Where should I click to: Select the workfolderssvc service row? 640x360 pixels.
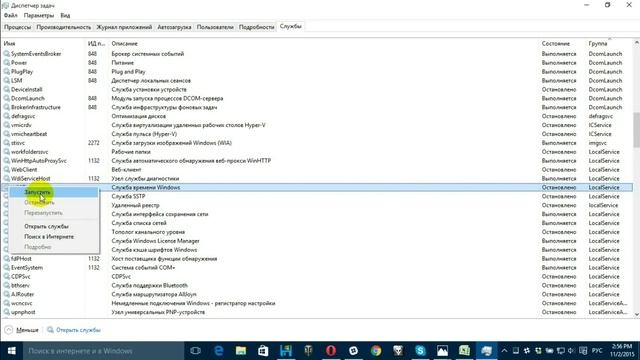pos(318,152)
